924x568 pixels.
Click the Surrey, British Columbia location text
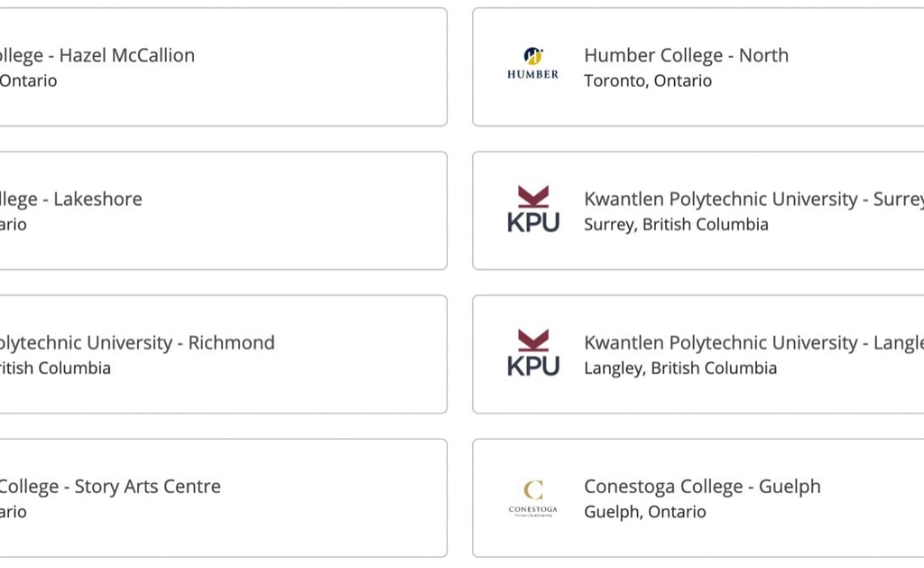click(676, 225)
